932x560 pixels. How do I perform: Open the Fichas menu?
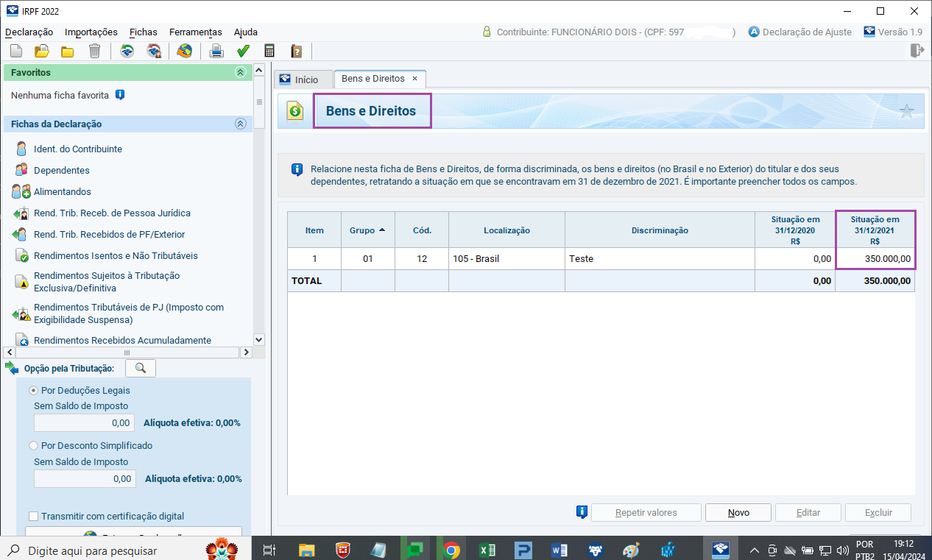pyautogui.click(x=144, y=32)
